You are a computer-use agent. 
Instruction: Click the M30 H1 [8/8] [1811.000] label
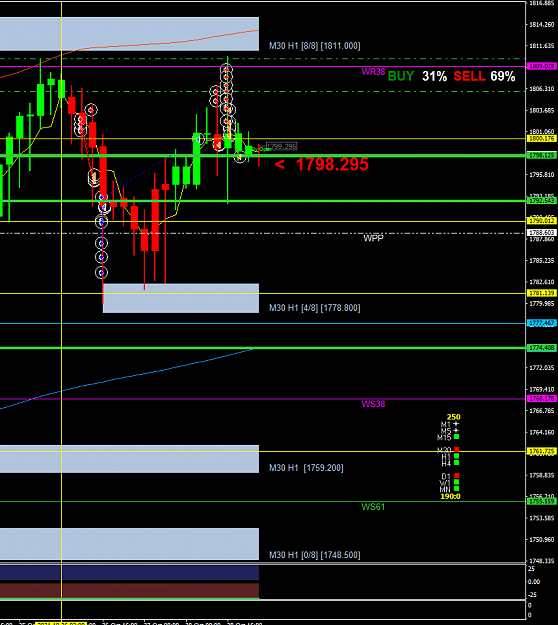(x=314, y=46)
